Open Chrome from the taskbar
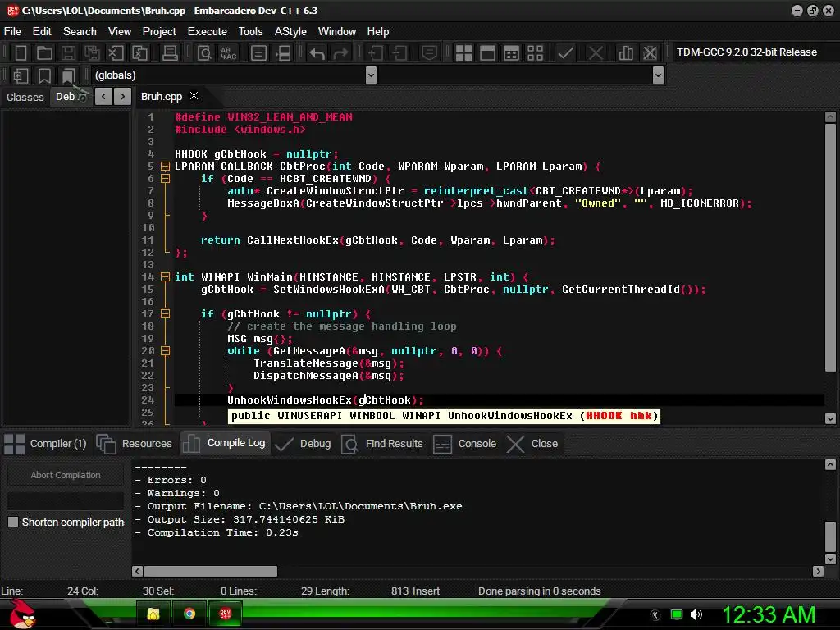This screenshot has height=630, width=840. click(189, 614)
